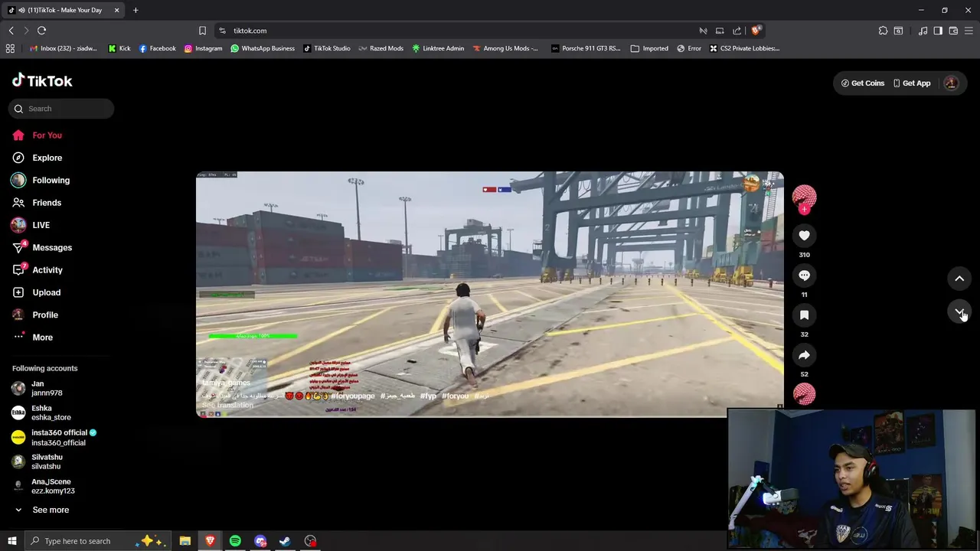The width and height of the screenshot is (980, 551).
Task: Reload the TikTok page
Action: click(x=41, y=31)
